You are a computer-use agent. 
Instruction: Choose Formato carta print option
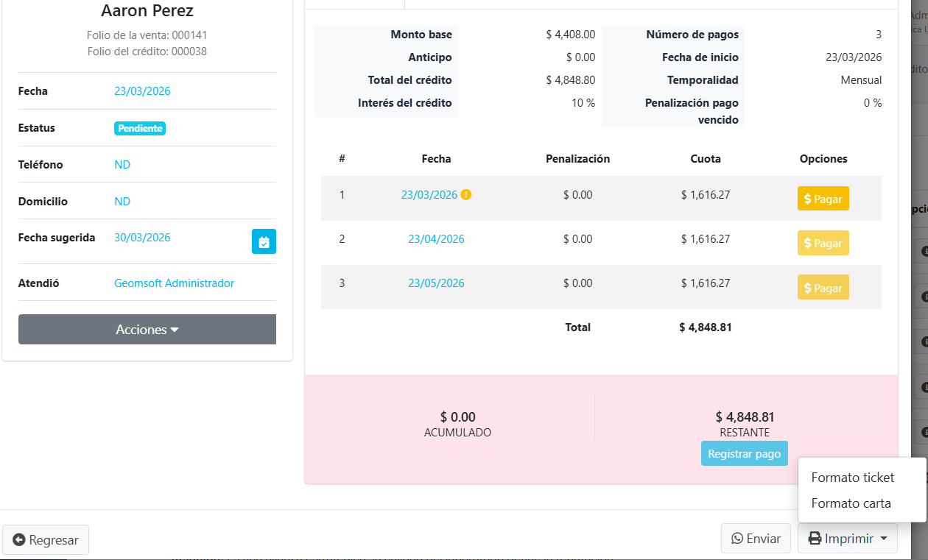[x=851, y=503]
